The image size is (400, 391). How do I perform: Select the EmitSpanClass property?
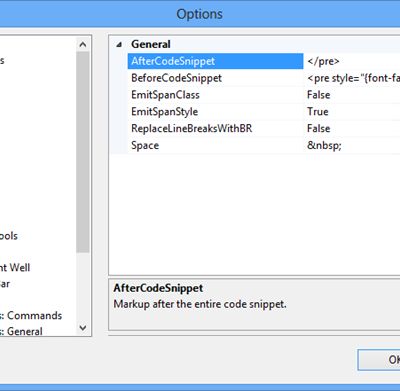tap(215, 95)
